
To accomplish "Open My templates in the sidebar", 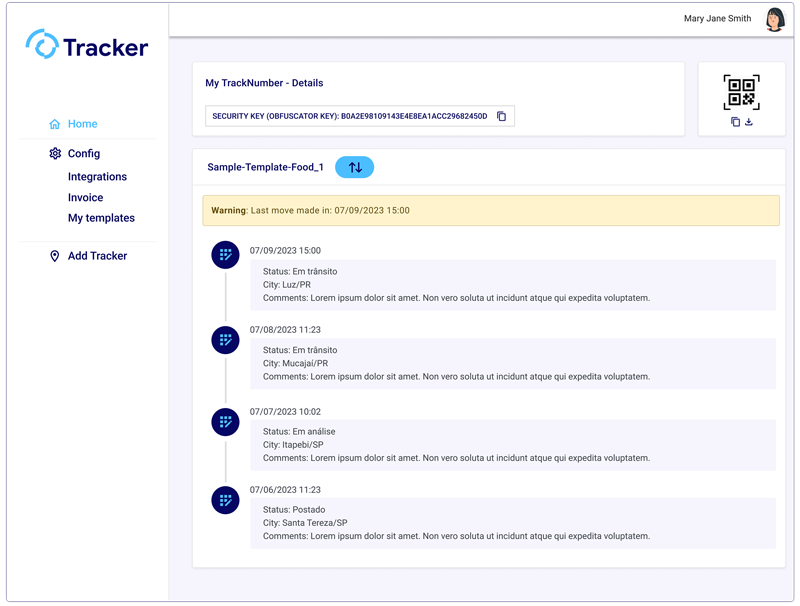I will click(101, 218).
